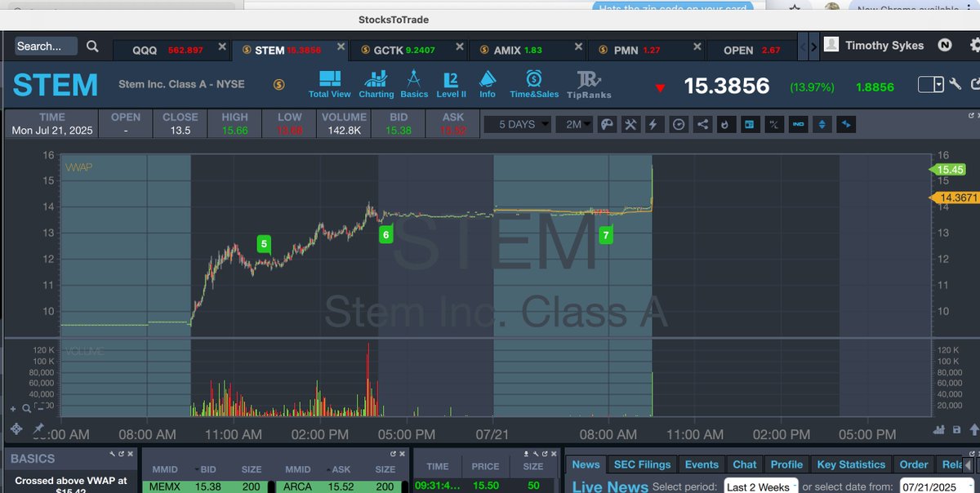Open the 2M interval dropdown
Viewport: 980px width, 493px height.
click(x=575, y=125)
